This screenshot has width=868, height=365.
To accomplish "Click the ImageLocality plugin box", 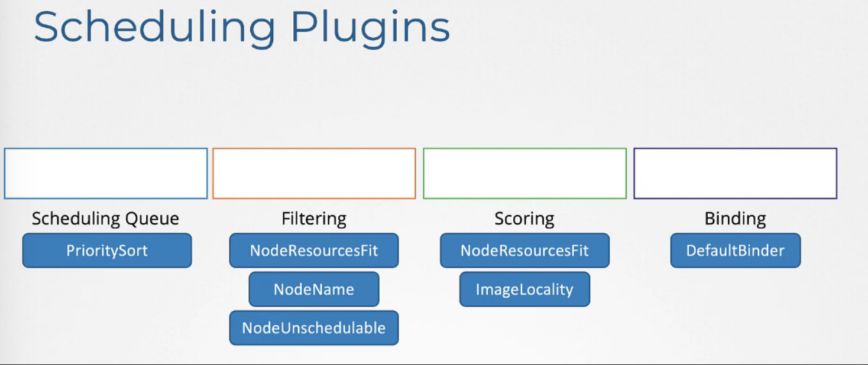I will pos(524,289).
